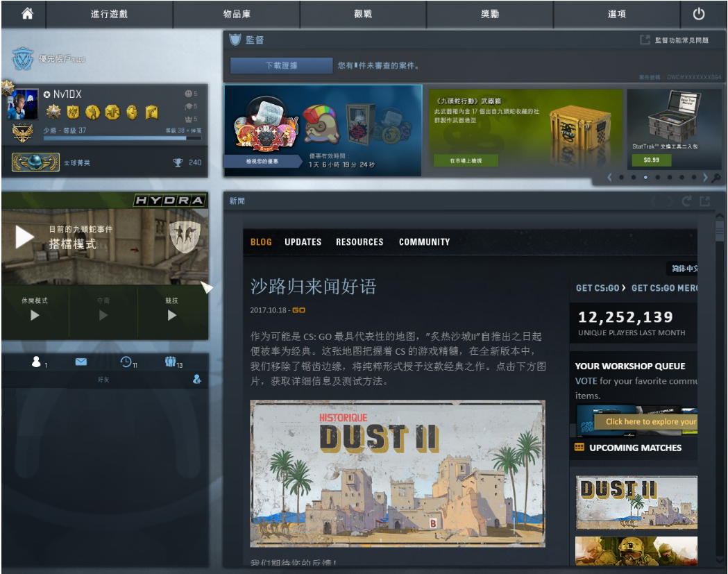This screenshot has height=574, width=728.
Task: Click the Prime account shield badge
Action: [22, 59]
